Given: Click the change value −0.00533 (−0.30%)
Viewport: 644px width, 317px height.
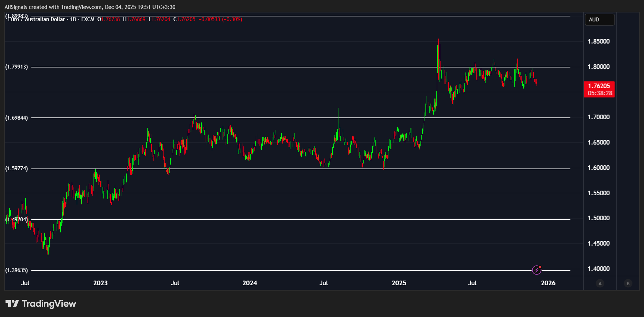Looking at the screenshot, I should (x=220, y=19).
